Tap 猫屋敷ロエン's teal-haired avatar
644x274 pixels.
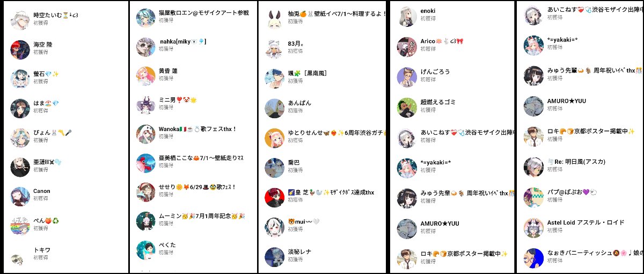(146, 18)
